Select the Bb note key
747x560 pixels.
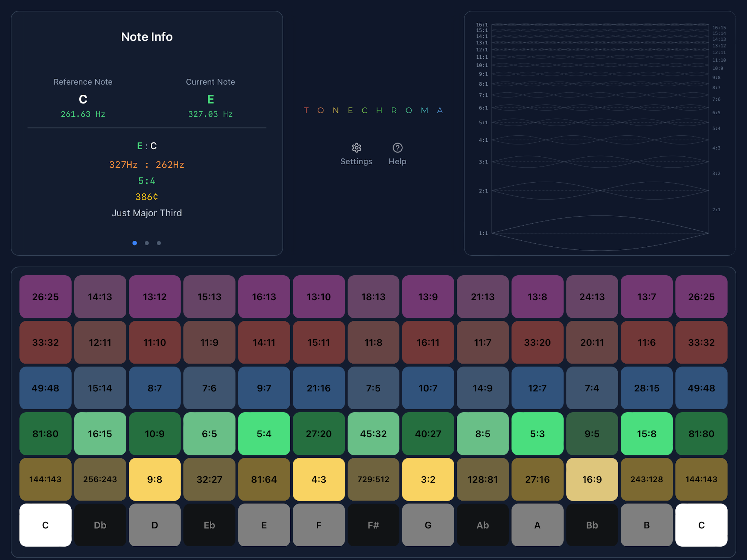[x=592, y=525]
